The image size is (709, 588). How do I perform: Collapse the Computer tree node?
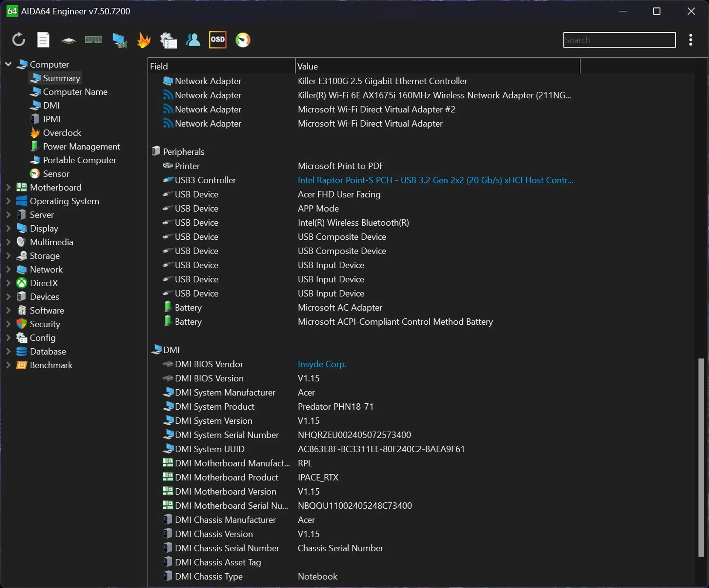tap(8, 64)
